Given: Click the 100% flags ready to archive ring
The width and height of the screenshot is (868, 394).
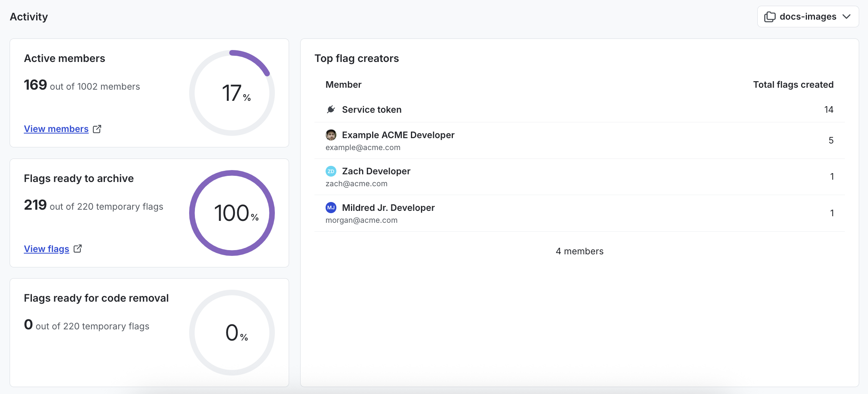Looking at the screenshot, I should pyautogui.click(x=232, y=213).
